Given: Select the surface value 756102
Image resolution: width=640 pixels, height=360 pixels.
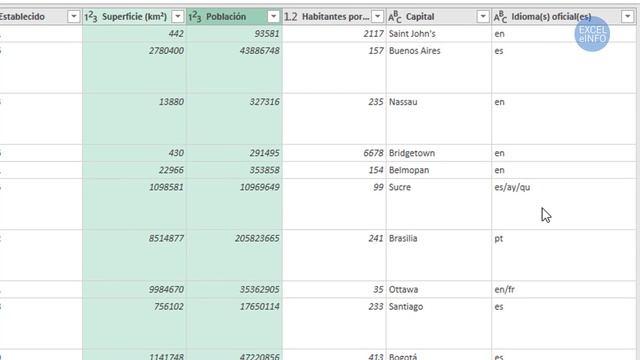Looking at the screenshot, I should 134,323.
